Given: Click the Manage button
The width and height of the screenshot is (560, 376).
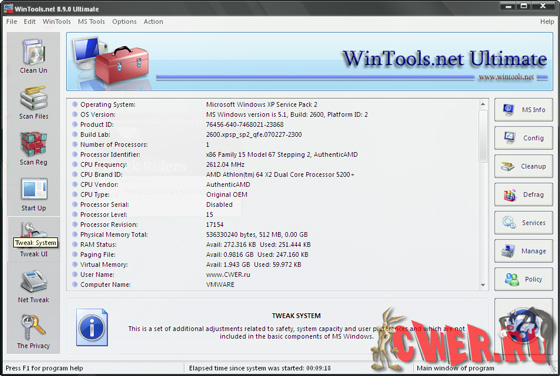Looking at the screenshot, I should coord(524,251).
